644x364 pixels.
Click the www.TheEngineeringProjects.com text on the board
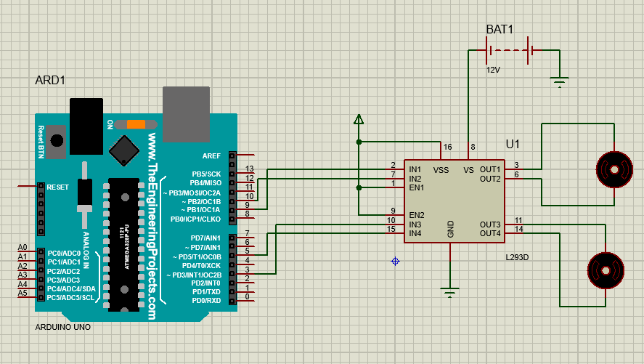[x=152, y=226]
